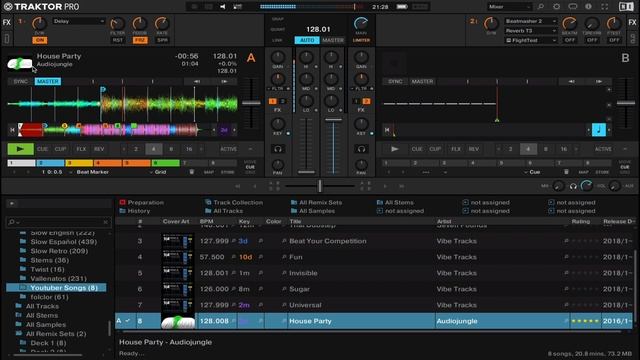
Task: Click the crossfader handle
Action: pos(320,186)
